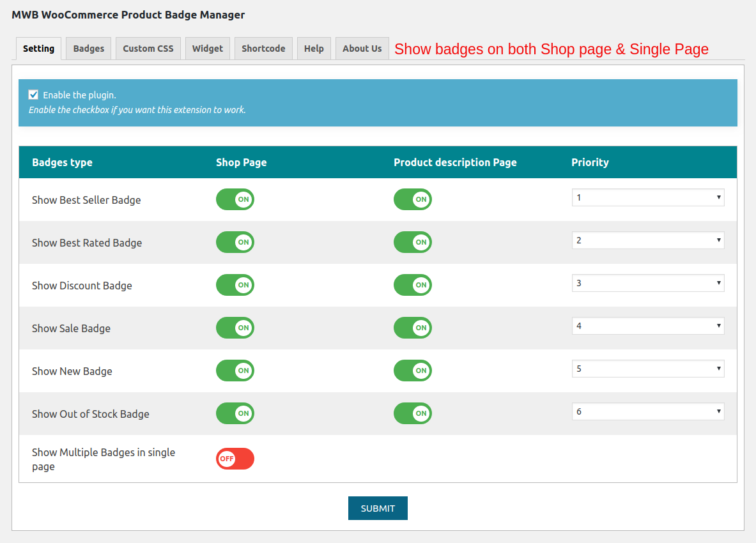Toggle New Badge Shop Page switch
The image size is (756, 543).
(235, 371)
